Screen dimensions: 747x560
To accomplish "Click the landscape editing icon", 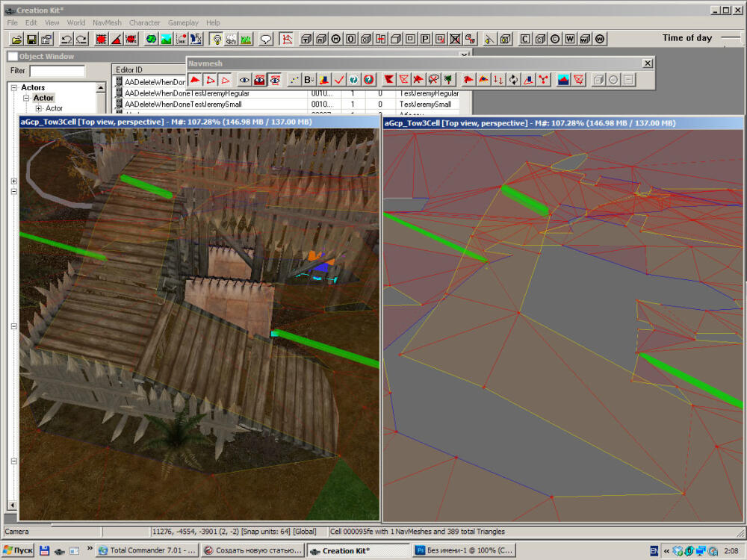I will pos(166,39).
